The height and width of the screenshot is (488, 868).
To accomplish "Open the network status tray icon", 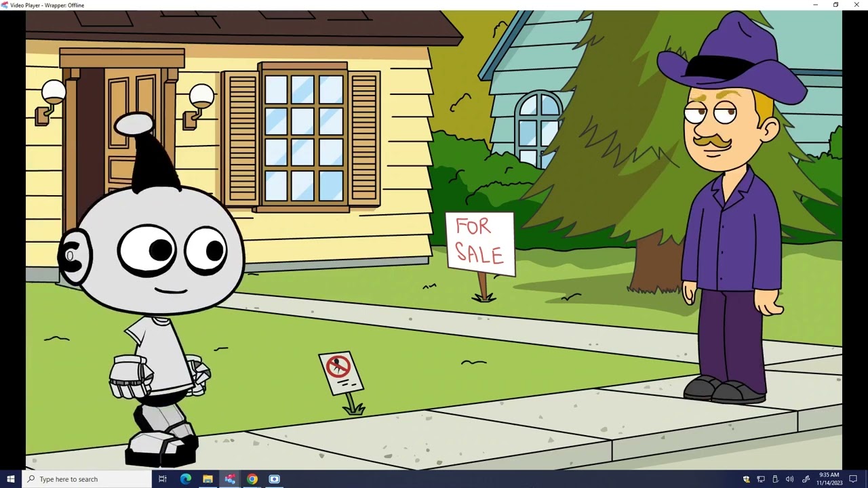I will coord(761,479).
